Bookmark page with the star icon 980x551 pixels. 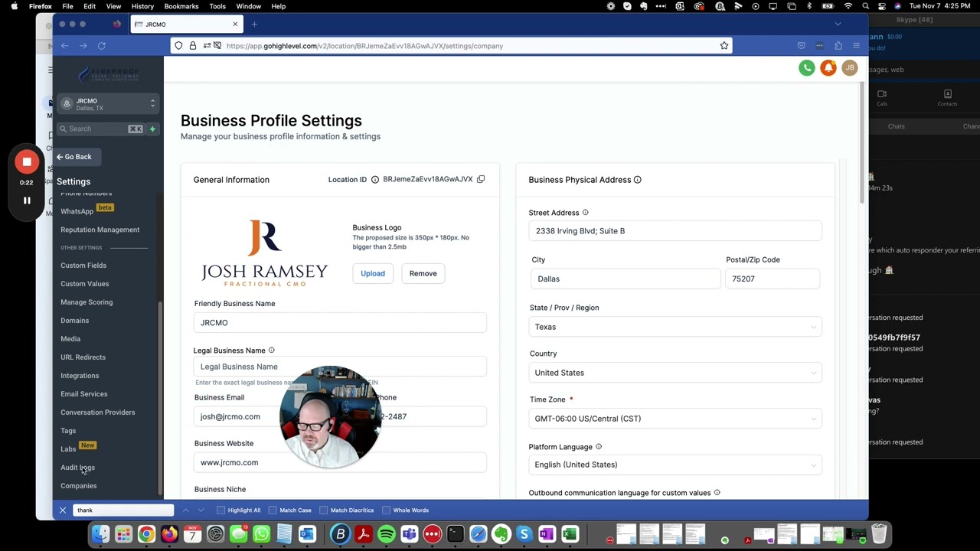point(724,46)
